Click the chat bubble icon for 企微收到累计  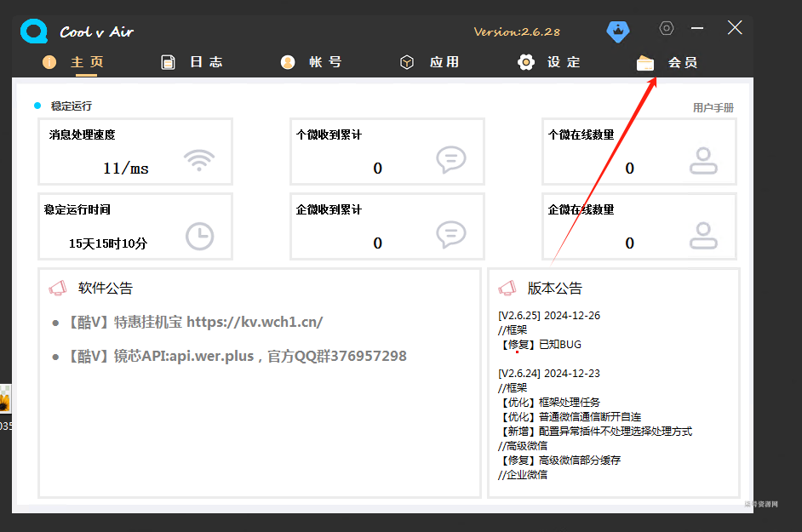click(450, 235)
